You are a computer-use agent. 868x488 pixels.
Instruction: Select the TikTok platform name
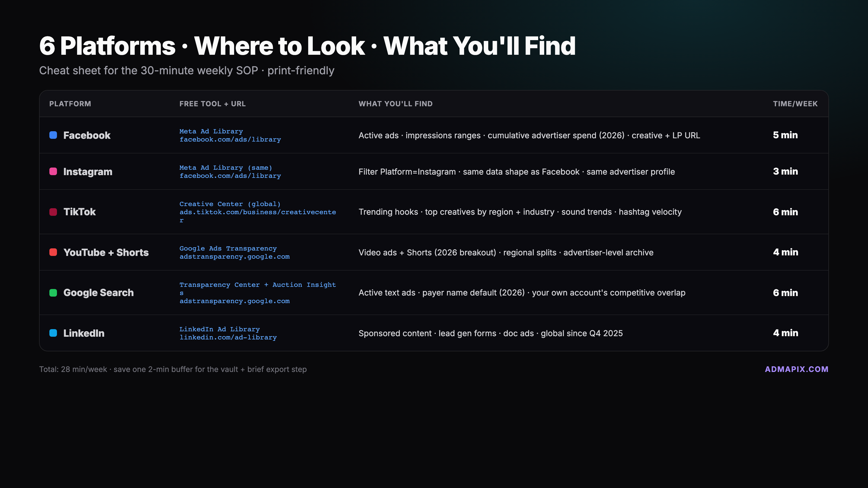pyautogui.click(x=79, y=212)
